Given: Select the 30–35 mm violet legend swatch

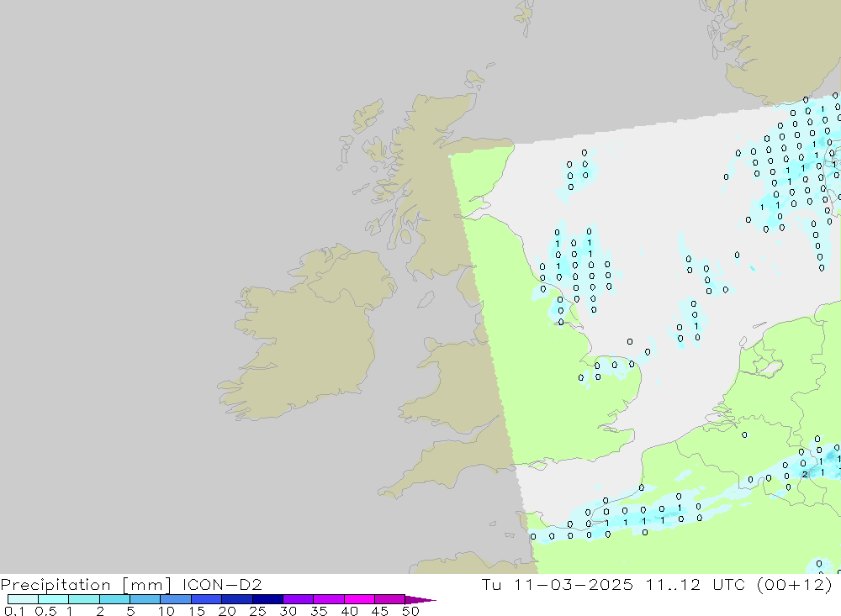Looking at the screenshot, I should [298, 599].
